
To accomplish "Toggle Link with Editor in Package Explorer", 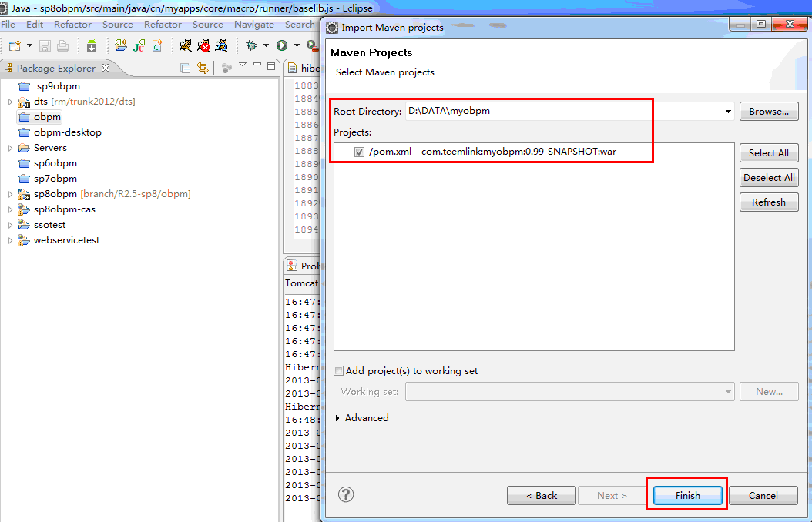I will (203, 68).
